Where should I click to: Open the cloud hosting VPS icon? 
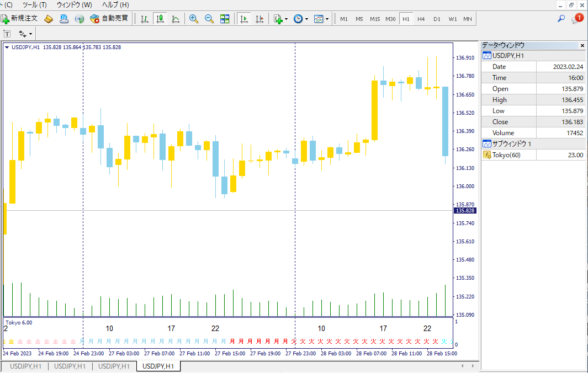[64, 19]
